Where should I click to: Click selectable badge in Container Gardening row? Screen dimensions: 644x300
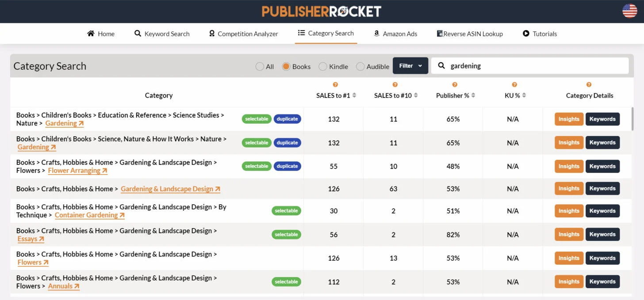[x=286, y=211]
